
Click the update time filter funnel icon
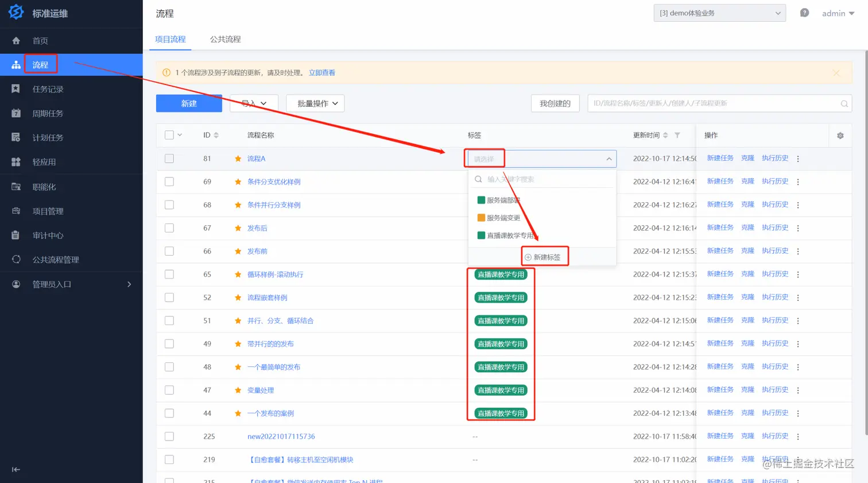click(x=677, y=136)
